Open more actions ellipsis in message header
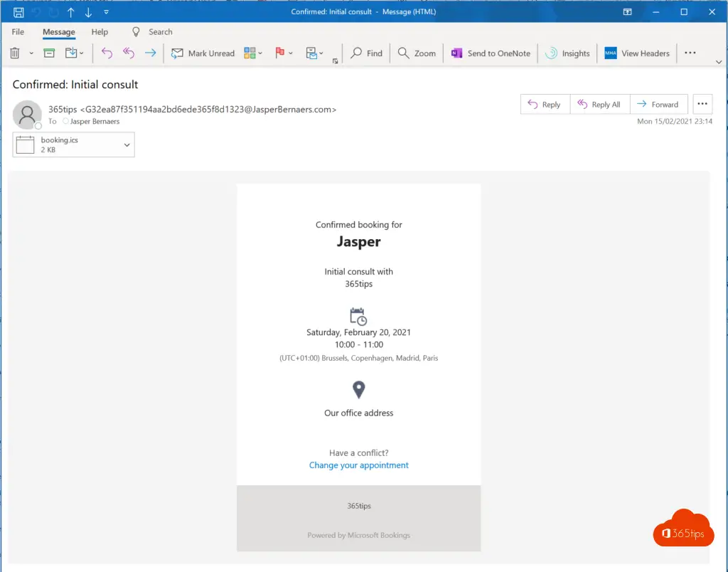The height and width of the screenshot is (572, 728). click(702, 104)
